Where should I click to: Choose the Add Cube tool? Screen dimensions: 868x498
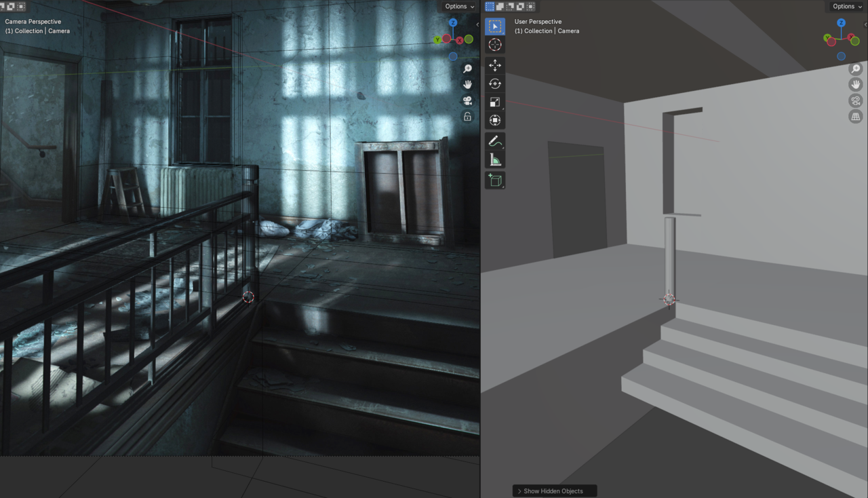tap(495, 180)
